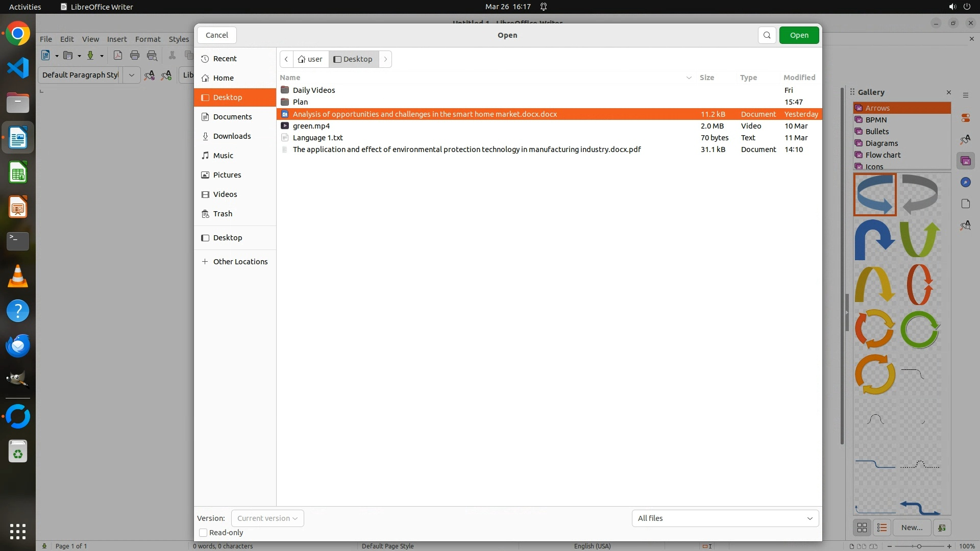Click the Cancel button

tap(217, 35)
